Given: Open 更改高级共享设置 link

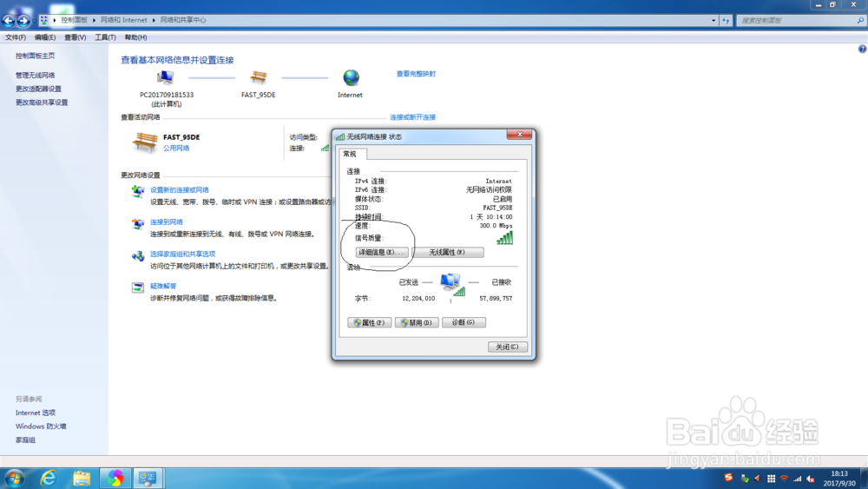Looking at the screenshot, I should [42, 102].
